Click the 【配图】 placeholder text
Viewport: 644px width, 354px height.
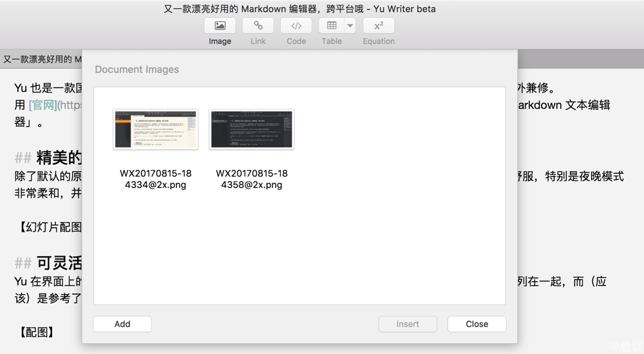[37, 332]
